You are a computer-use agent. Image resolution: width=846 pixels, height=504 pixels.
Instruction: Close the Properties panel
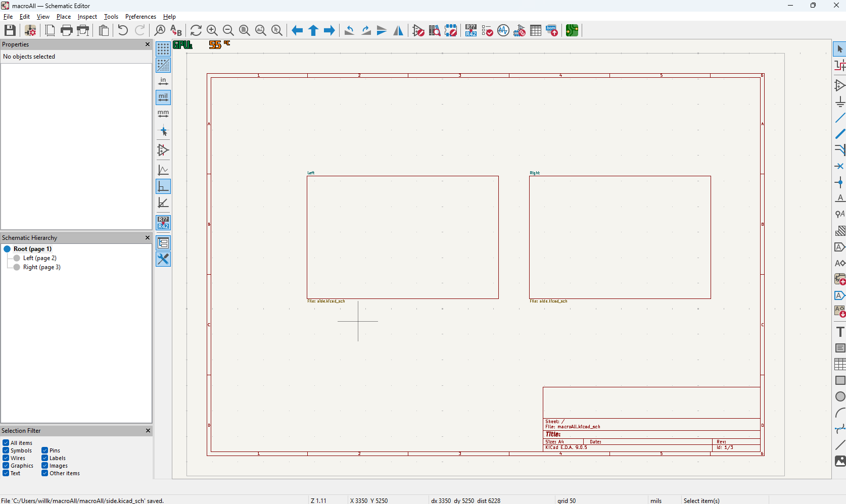click(148, 44)
